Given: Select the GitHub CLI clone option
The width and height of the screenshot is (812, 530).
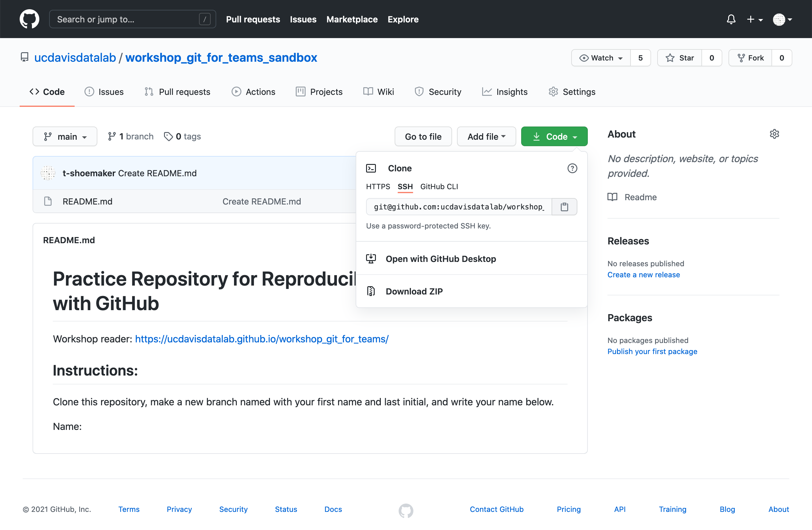Looking at the screenshot, I should click(x=439, y=187).
